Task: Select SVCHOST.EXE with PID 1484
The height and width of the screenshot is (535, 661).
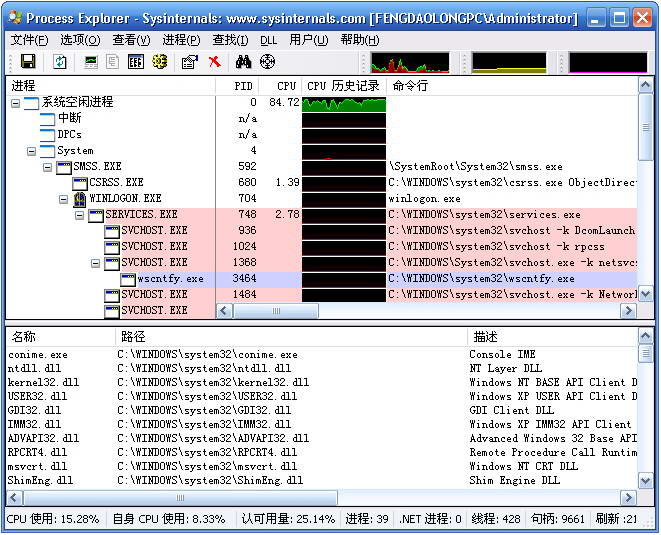Action: 321,295
